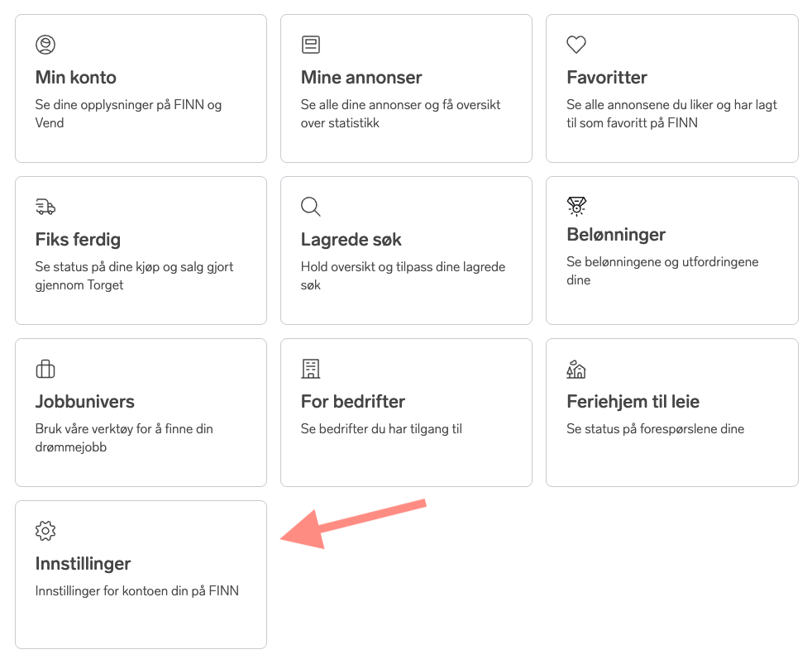Open the Min konto heading
This screenshot has height=659, width=812.
click(75, 77)
